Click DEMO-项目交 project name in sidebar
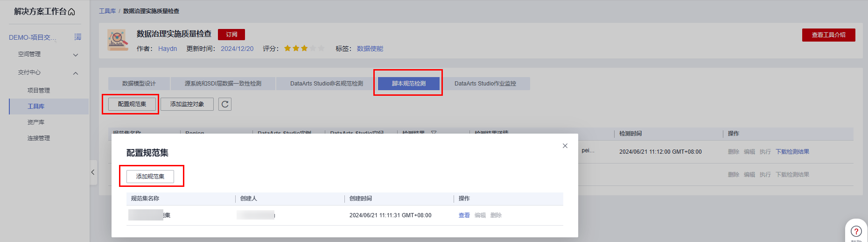 (x=32, y=37)
